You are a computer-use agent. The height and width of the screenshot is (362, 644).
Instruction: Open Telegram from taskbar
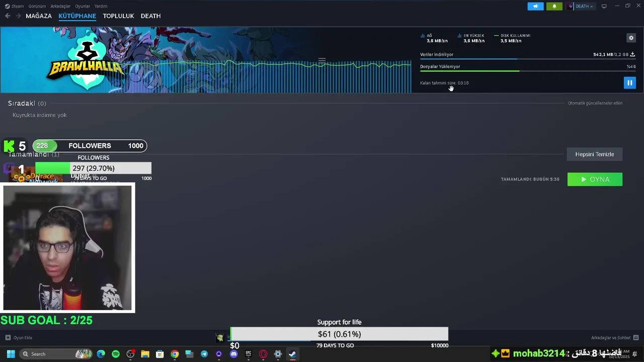click(204, 354)
